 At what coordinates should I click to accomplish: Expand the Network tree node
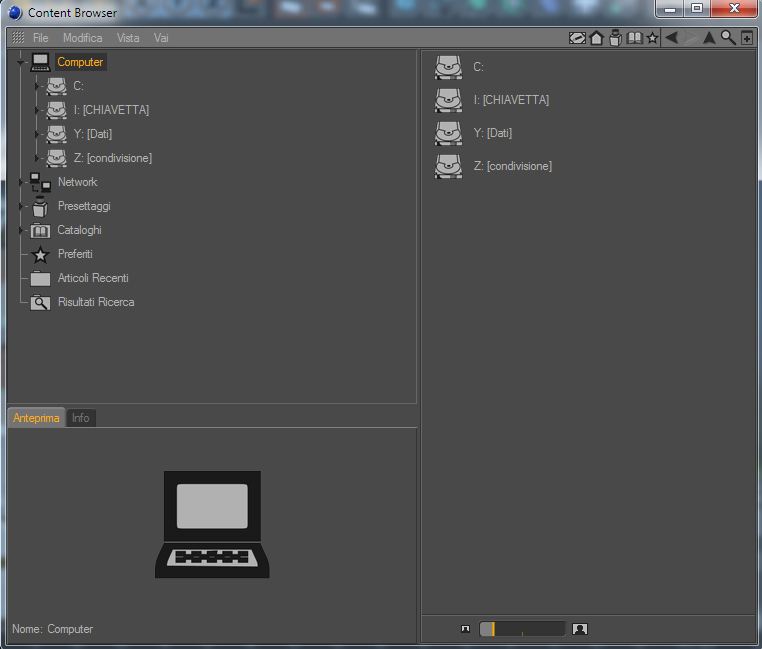[20, 182]
